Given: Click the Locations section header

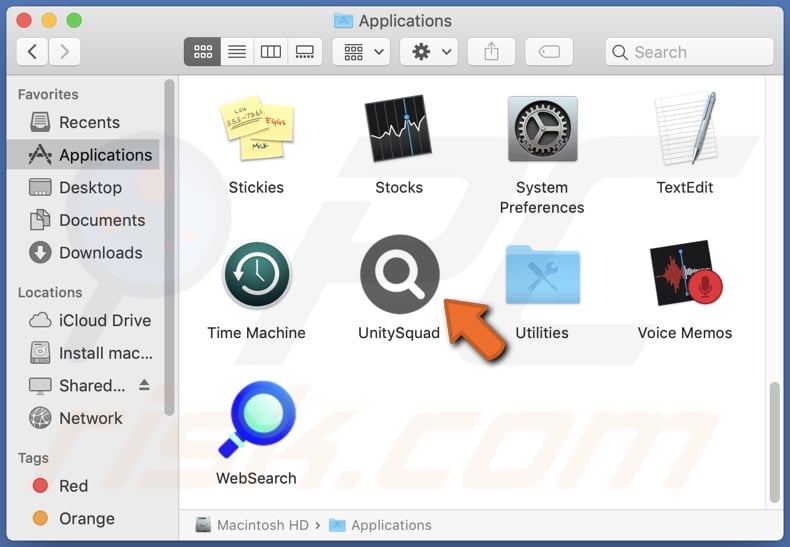Looking at the screenshot, I should 50,292.
